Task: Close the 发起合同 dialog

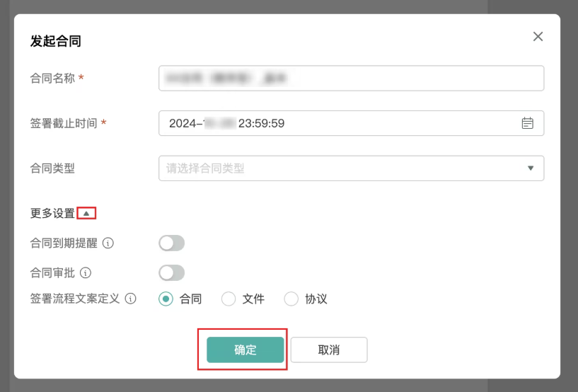Action: (538, 37)
